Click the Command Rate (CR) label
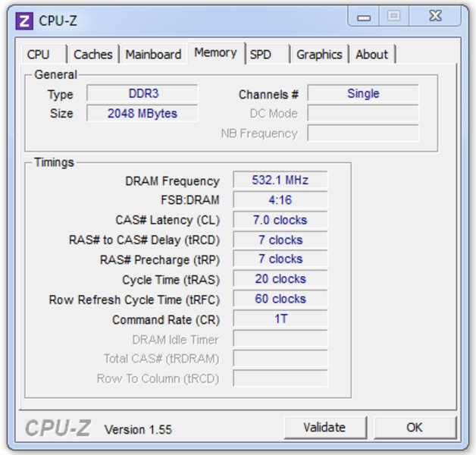Screen dimensions: 476x455 click(x=166, y=320)
